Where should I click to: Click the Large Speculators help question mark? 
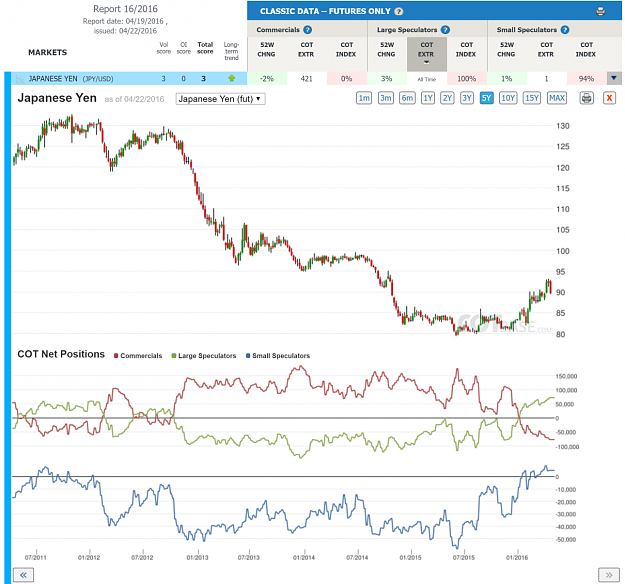coord(445,30)
